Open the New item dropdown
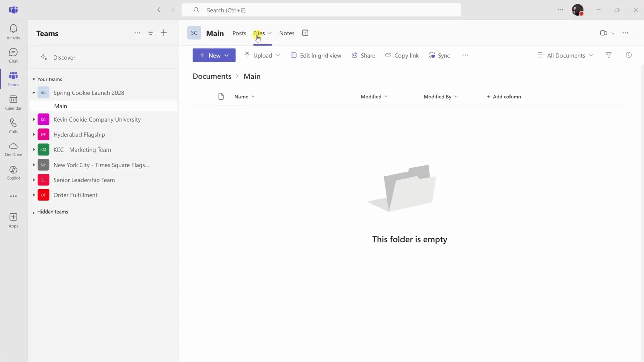The width and height of the screenshot is (644, 362). (214, 55)
